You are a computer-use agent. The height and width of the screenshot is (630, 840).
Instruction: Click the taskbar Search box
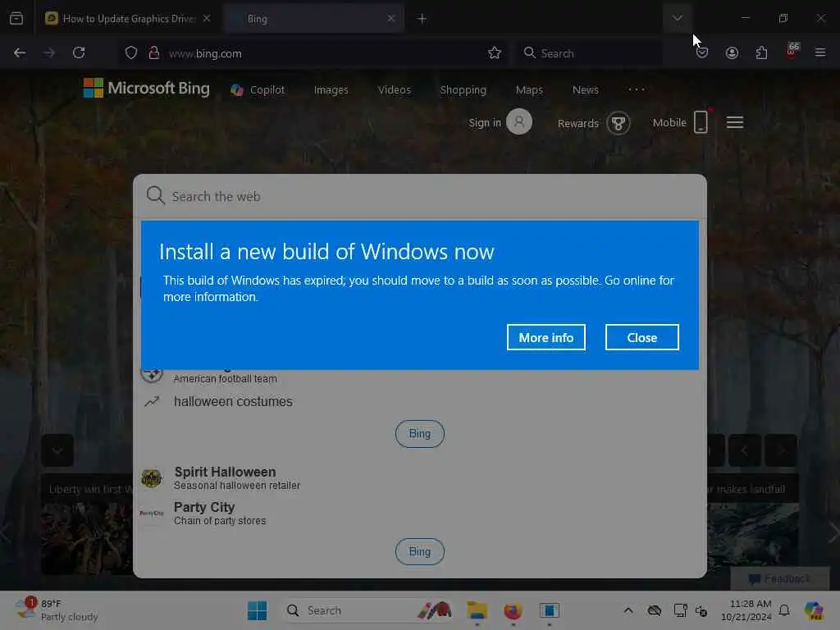368,610
